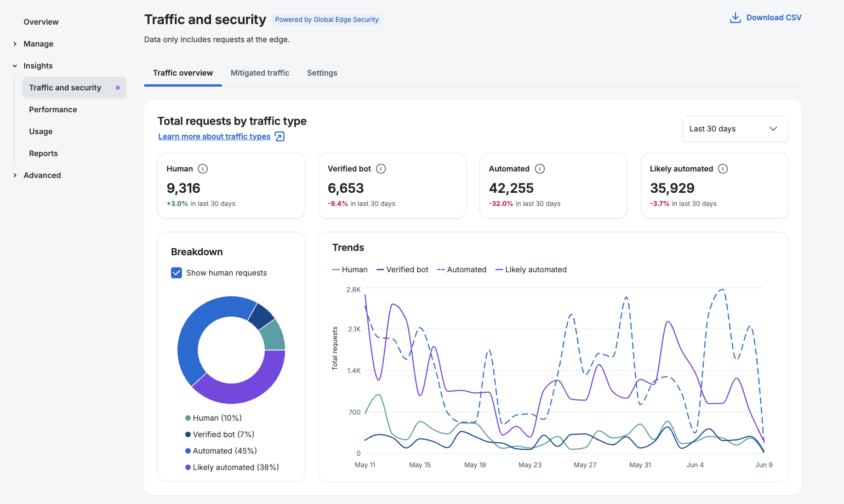Image resolution: width=844 pixels, height=504 pixels.
Task: Open Learn more about traffic types link
Action: tap(214, 136)
